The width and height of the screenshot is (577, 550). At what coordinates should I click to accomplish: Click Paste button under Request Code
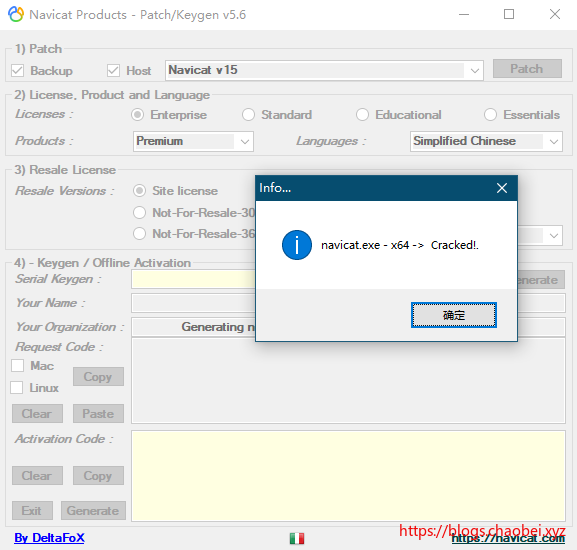click(x=98, y=414)
